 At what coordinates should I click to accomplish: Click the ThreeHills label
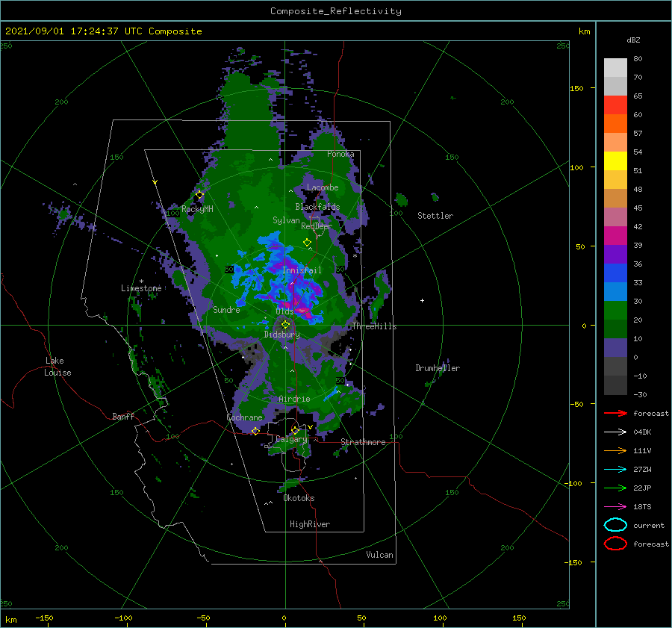click(374, 326)
